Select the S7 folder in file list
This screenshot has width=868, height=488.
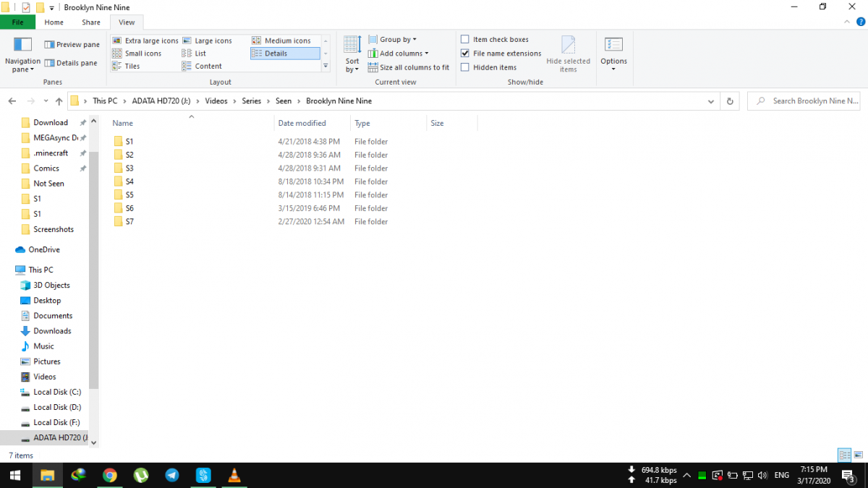[123, 222]
